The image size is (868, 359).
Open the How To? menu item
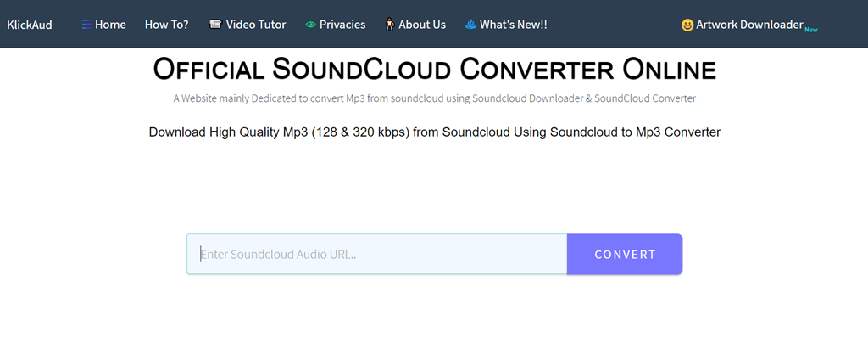pyautogui.click(x=166, y=25)
